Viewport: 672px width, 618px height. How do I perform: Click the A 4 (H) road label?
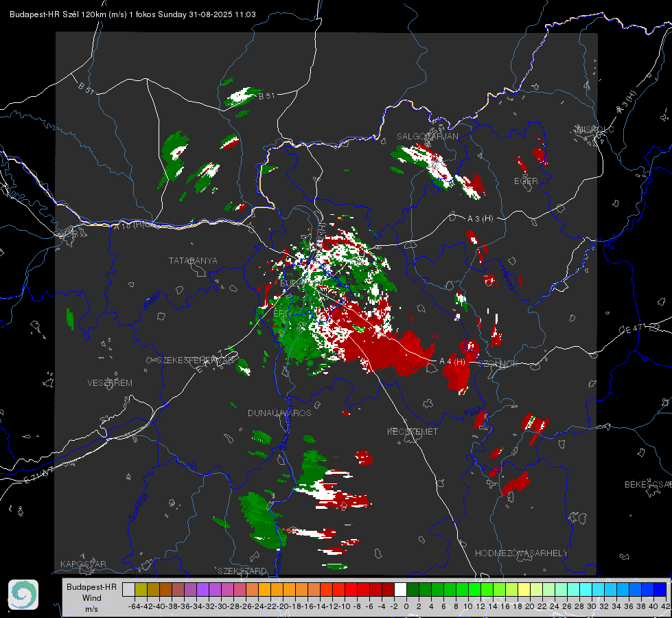(x=452, y=362)
